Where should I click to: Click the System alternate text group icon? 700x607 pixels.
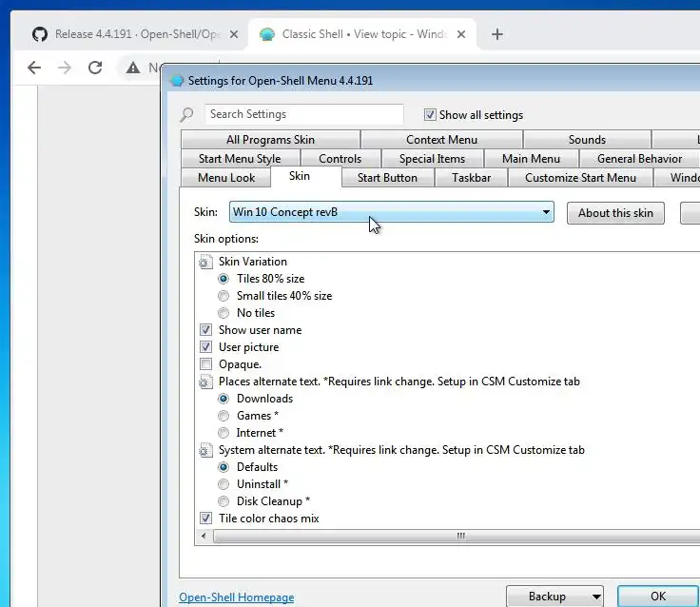(205, 450)
